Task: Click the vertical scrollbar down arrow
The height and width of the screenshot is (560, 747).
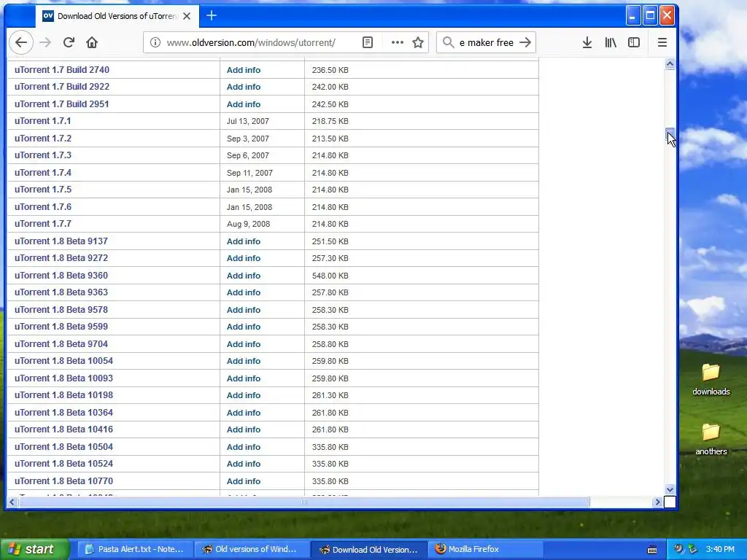Action: coord(670,489)
